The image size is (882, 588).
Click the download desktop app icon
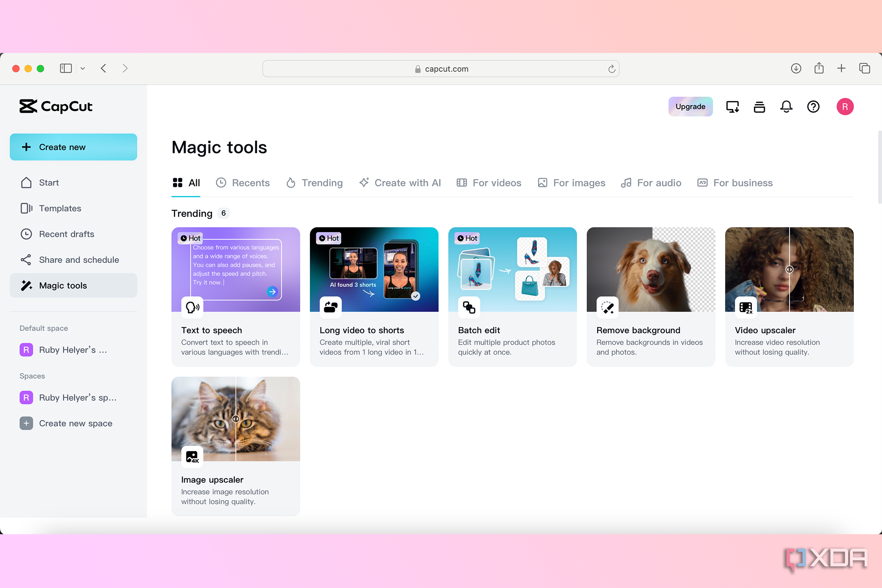[x=732, y=107]
